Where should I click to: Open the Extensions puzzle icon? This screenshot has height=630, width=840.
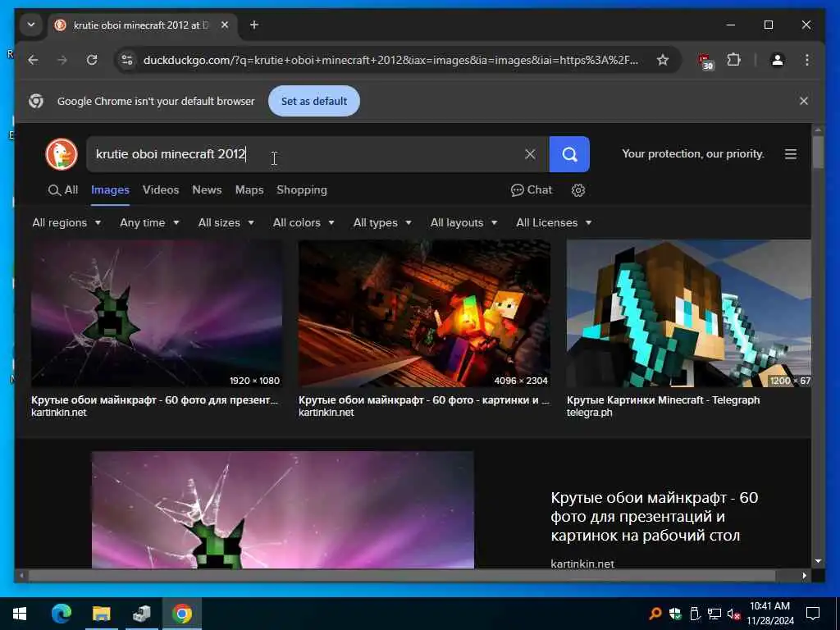coord(733,60)
